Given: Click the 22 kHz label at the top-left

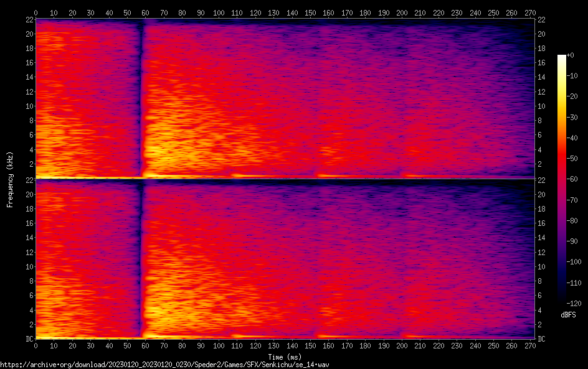Looking at the screenshot, I should pos(28,20).
